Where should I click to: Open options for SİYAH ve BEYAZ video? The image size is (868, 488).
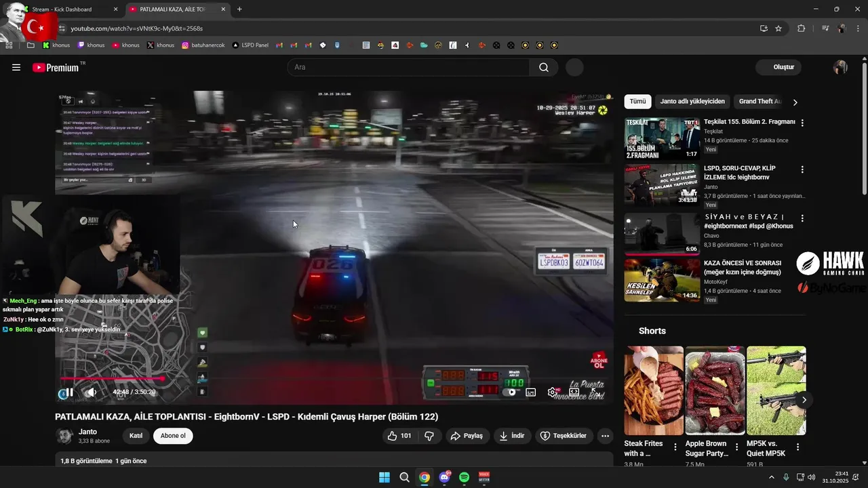tap(802, 218)
